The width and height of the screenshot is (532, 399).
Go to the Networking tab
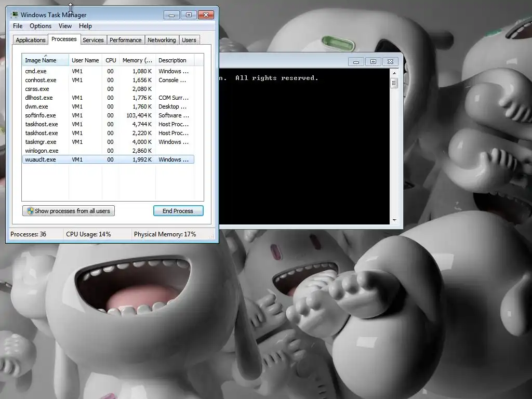[162, 40]
